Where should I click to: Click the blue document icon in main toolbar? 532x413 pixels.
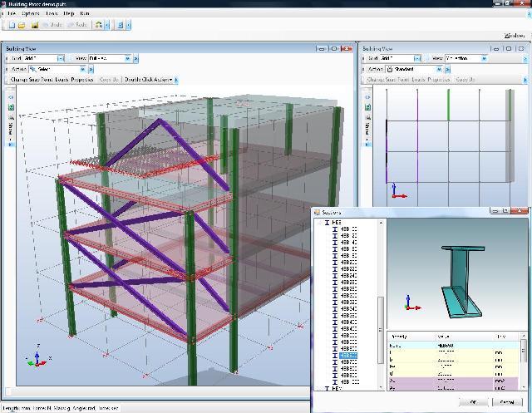click(x=120, y=25)
